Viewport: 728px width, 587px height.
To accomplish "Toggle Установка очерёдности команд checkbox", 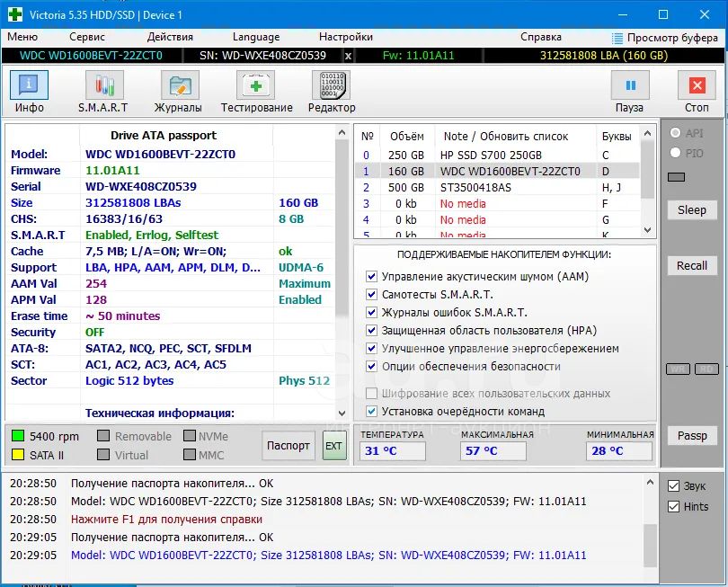I will point(371,411).
